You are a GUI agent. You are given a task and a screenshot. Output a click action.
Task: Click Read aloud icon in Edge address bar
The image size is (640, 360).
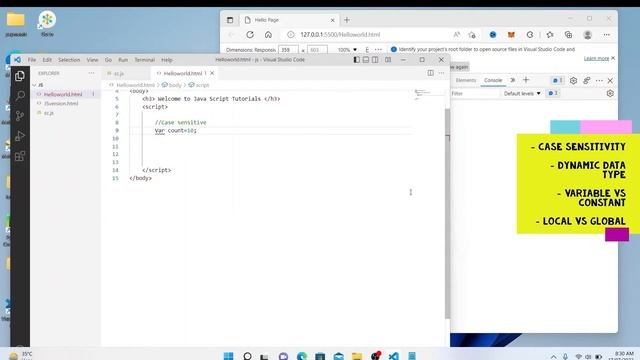456,35
